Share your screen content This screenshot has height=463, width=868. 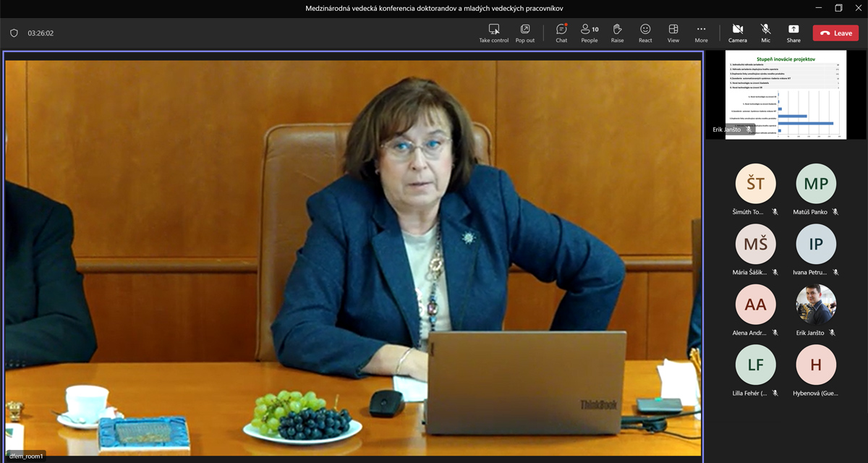tap(793, 33)
